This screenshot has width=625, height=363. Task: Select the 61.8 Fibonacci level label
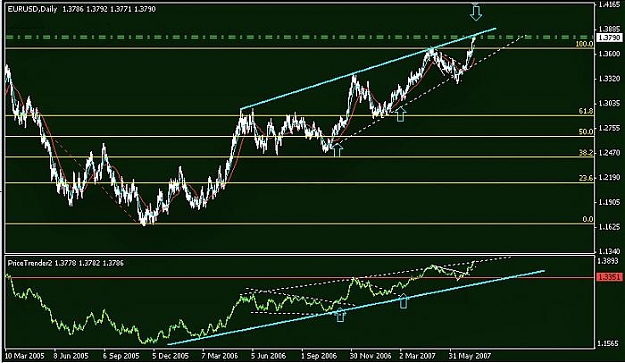click(586, 111)
